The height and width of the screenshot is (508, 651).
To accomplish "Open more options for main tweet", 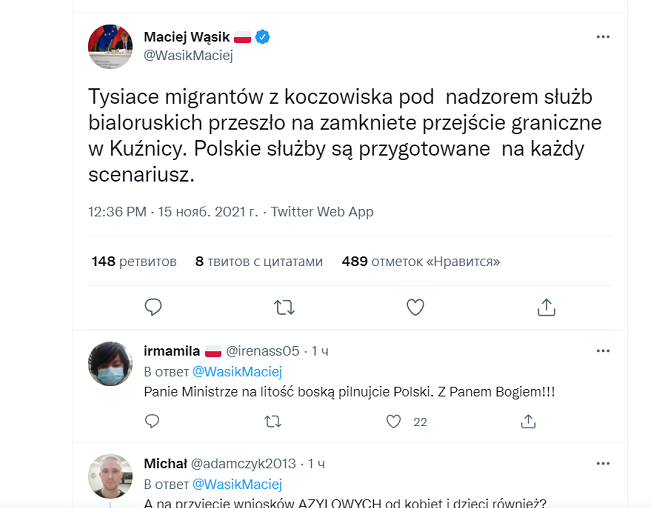I will pos(603,37).
